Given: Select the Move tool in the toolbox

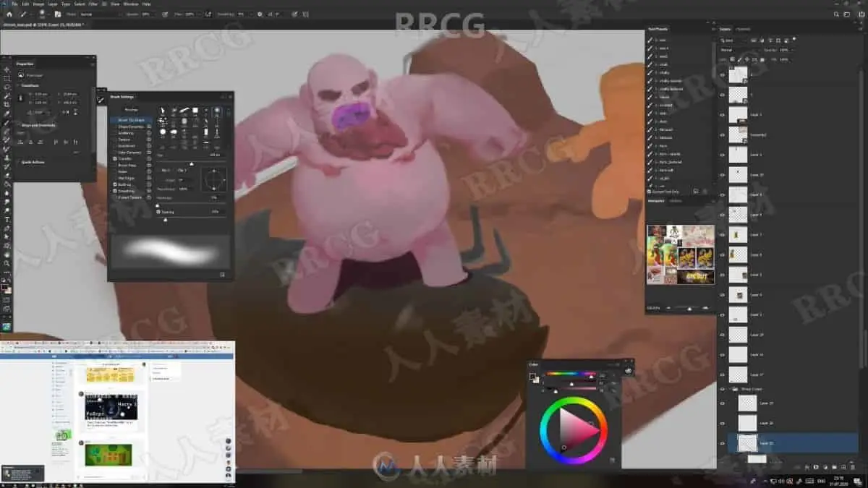Looking at the screenshot, I should 7,69.
